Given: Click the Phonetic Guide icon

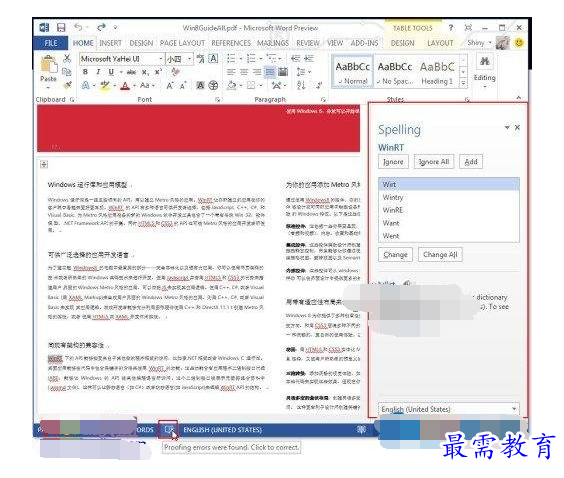Looking at the screenshot, I should point(200,59).
